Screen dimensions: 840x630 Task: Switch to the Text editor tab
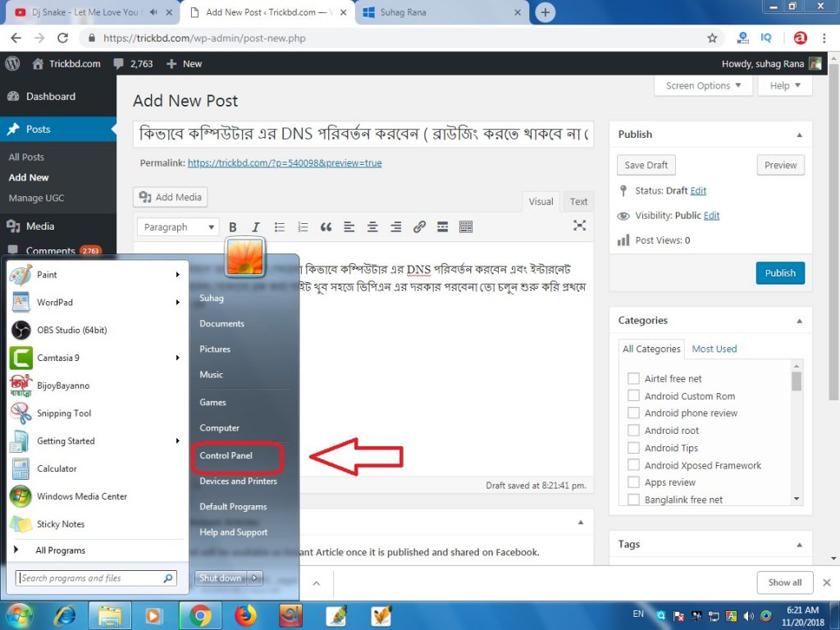(578, 202)
